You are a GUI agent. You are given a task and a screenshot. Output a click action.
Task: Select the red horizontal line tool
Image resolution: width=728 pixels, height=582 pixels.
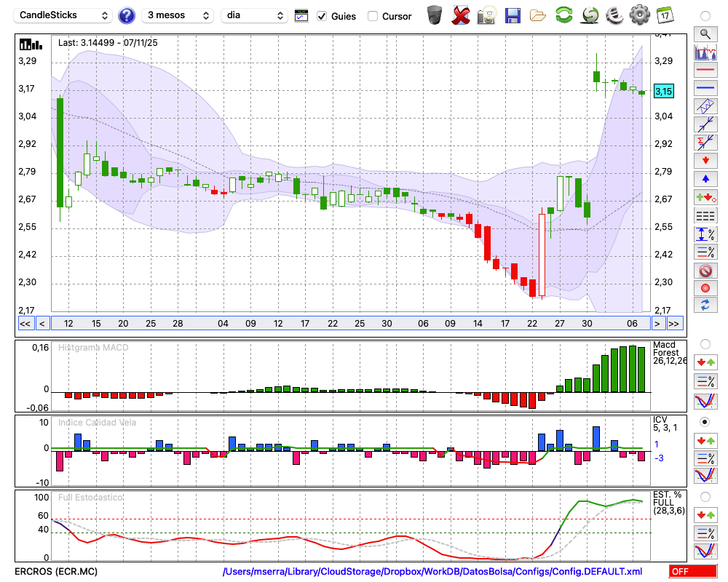point(705,71)
